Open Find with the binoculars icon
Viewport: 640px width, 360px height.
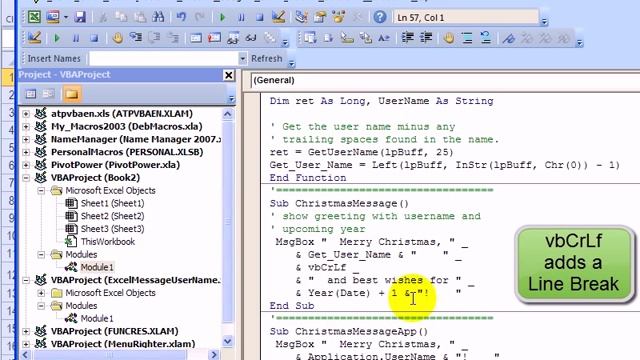(x=158, y=17)
